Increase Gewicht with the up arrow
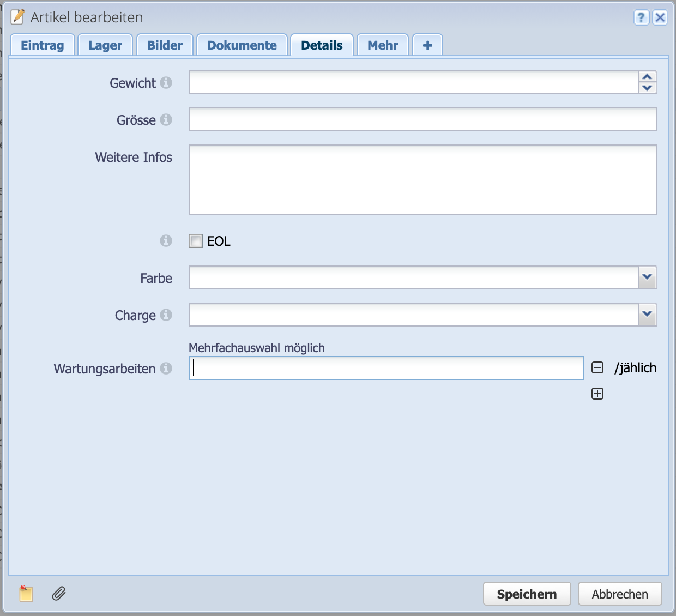 pos(647,77)
